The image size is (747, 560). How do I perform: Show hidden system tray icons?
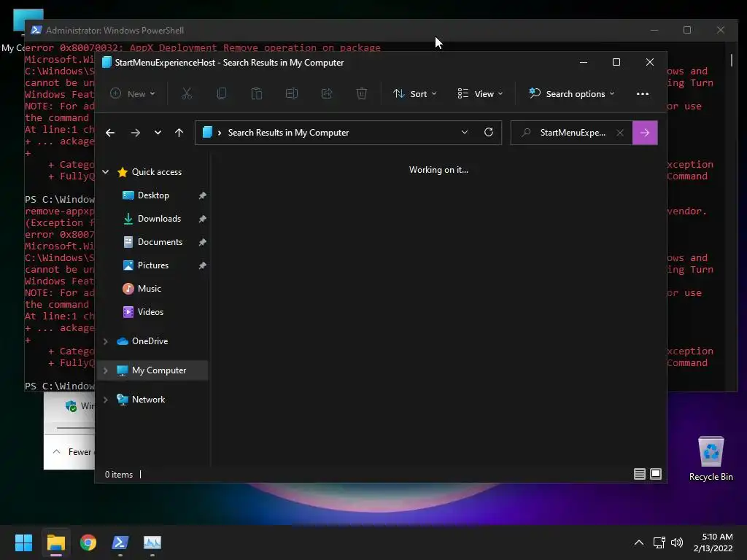[639, 542]
